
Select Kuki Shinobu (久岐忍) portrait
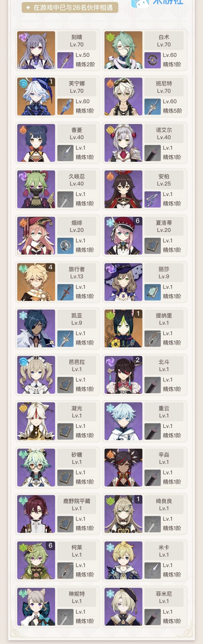pos(36,189)
